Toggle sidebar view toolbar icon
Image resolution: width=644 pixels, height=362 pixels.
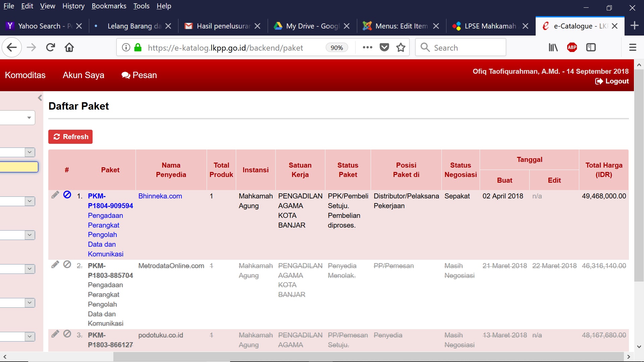point(591,48)
